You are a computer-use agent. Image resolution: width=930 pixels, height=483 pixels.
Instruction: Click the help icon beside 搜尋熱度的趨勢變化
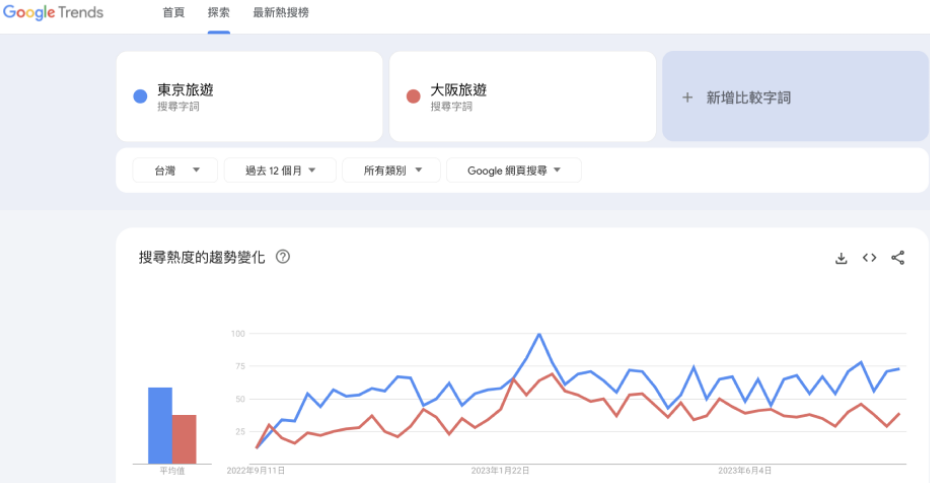283,257
